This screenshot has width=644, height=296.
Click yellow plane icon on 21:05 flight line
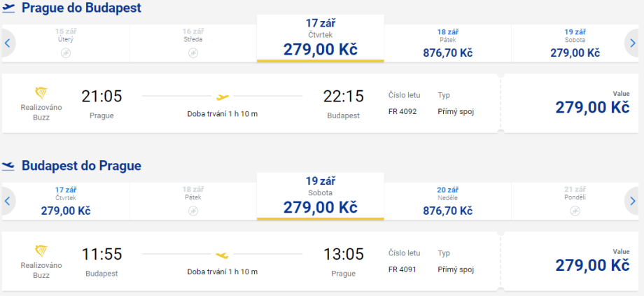tap(223, 97)
